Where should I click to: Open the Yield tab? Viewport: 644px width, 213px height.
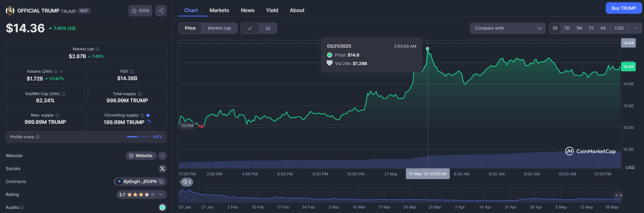[272, 10]
